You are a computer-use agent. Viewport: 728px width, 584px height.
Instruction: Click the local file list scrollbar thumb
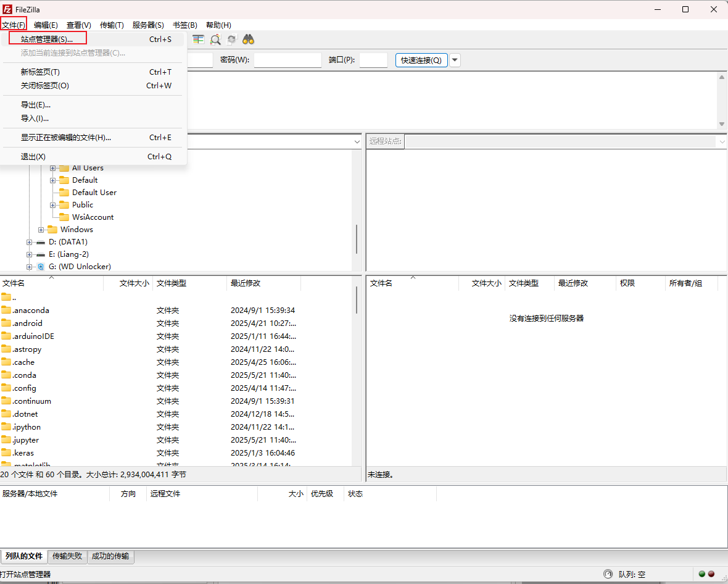point(357,299)
